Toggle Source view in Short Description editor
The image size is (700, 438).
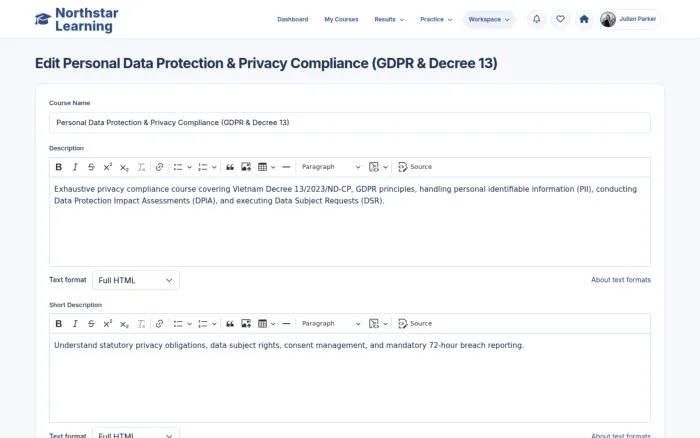pos(415,324)
